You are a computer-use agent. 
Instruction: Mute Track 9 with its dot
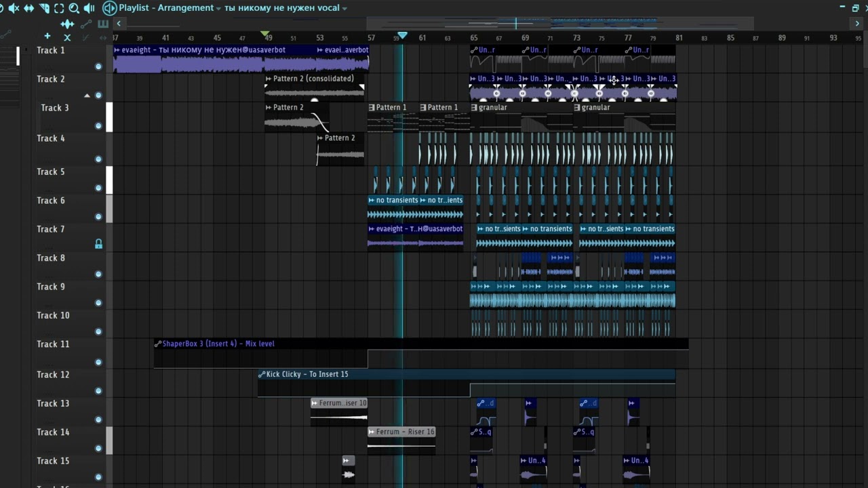[98, 303]
